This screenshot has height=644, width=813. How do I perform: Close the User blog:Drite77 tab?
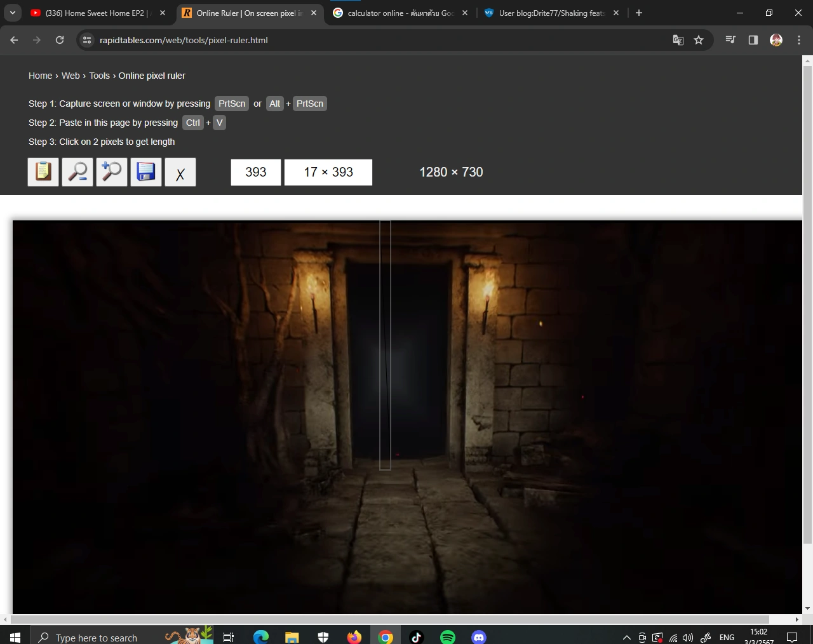pos(616,13)
